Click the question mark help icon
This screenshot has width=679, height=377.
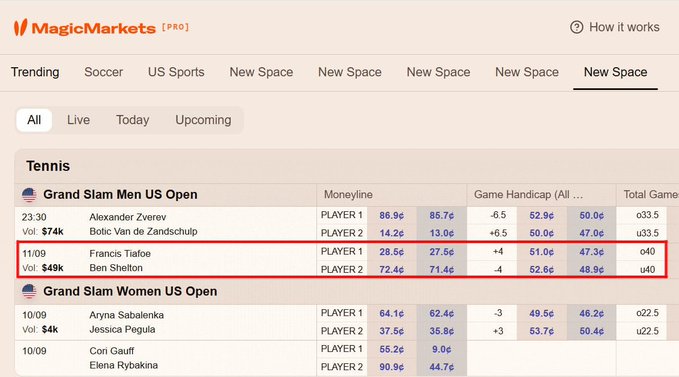tap(576, 27)
